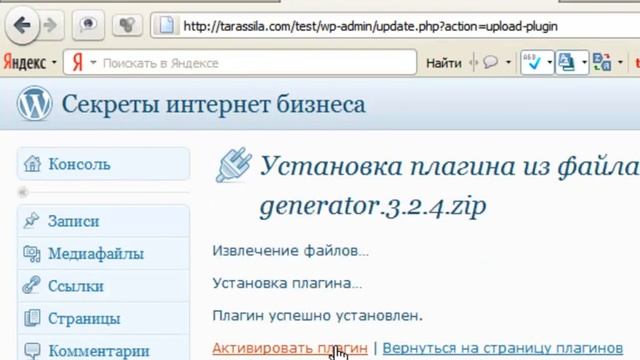Screen dimensions: 640x360
Task: Select the text Плагин успешно установлен.
Action: (x=318, y=316)
